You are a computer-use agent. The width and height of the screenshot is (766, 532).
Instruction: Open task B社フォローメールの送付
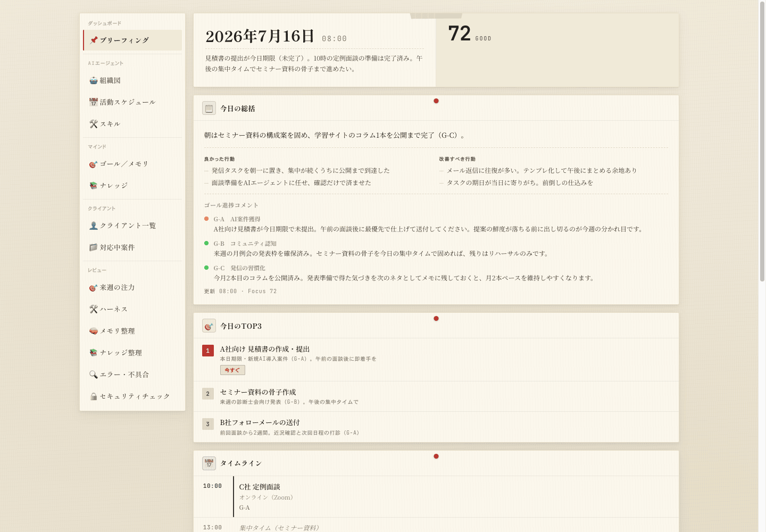click(x=436, y=427)
